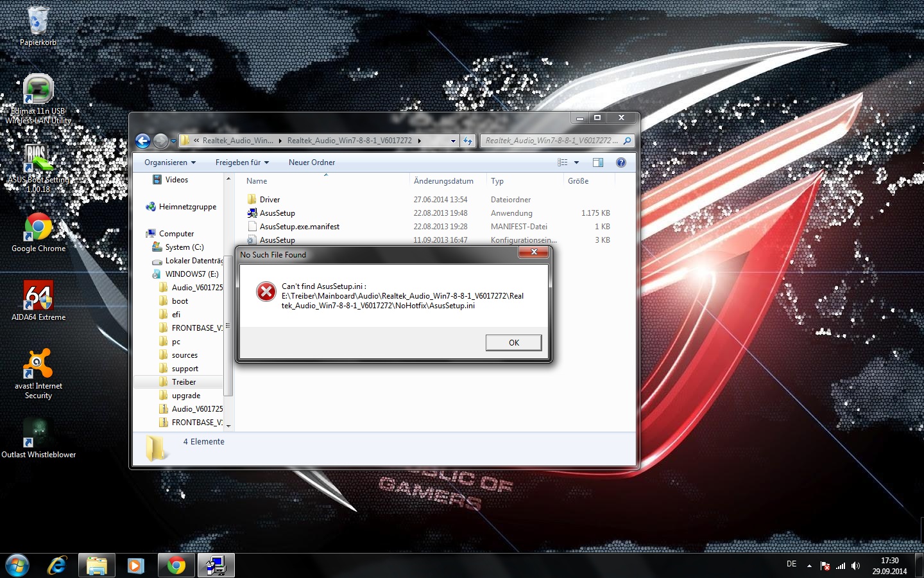The image size is (924, 578).
Task: Open Windows Media Player from the taskbar
Action: click(136, 565)
